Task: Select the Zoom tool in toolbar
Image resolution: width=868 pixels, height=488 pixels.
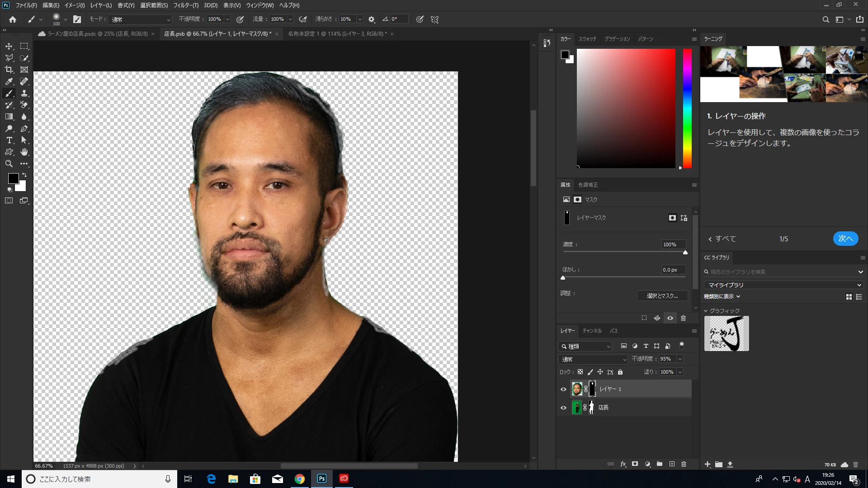Action: [x=9, y=164]
